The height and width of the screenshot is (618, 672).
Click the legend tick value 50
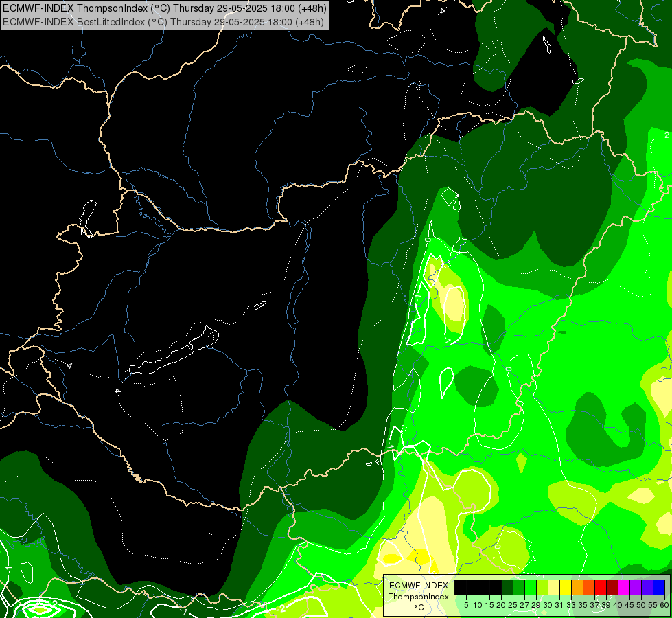coord(641,605)
